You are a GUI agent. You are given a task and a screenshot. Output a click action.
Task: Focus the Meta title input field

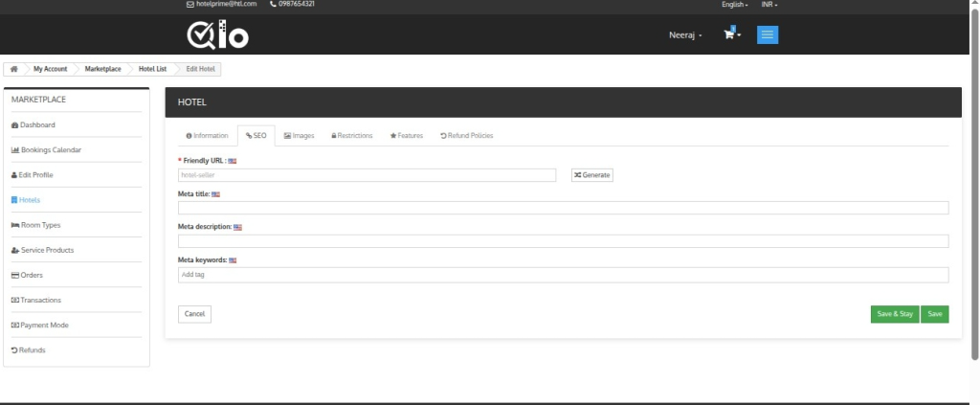pos(563,208)
